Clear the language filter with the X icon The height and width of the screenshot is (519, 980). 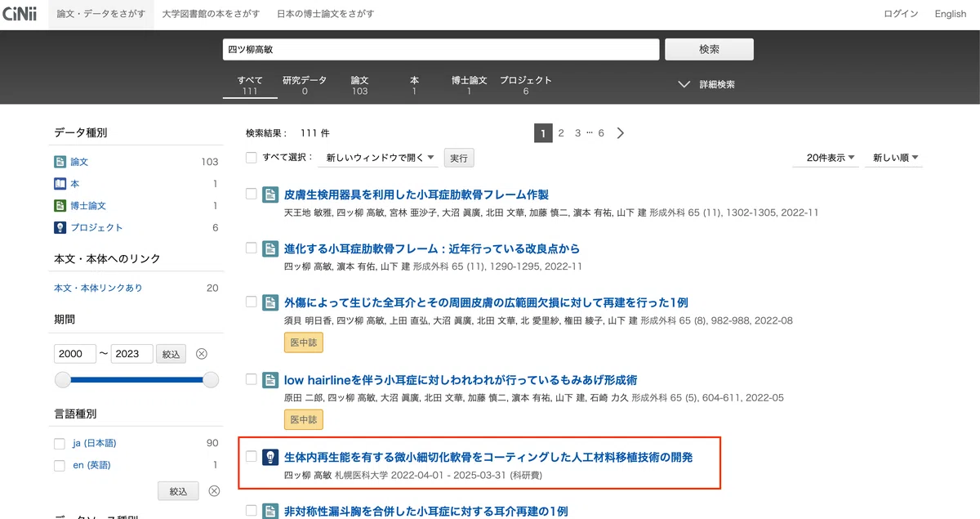point(214,491)
